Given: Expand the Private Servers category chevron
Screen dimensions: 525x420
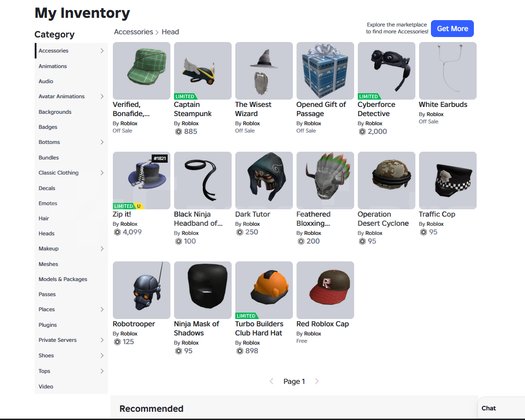Looking at the screenshot, I should click(102, 340).
